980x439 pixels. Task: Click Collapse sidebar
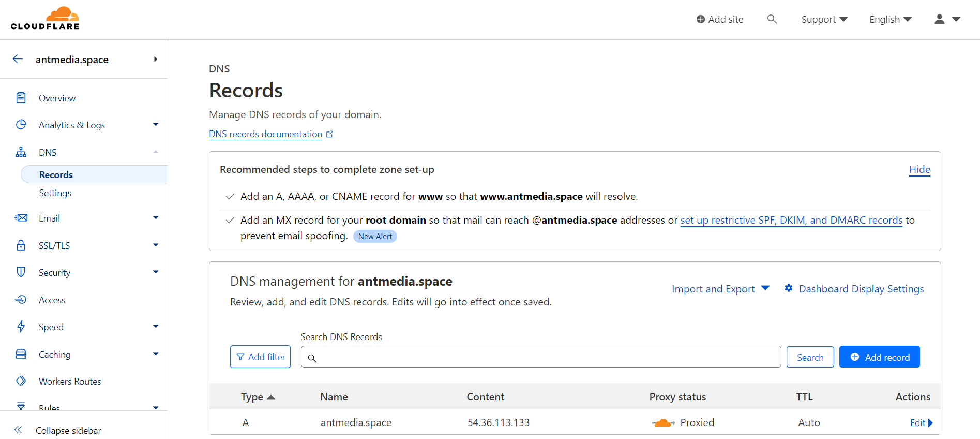(68, 430)
